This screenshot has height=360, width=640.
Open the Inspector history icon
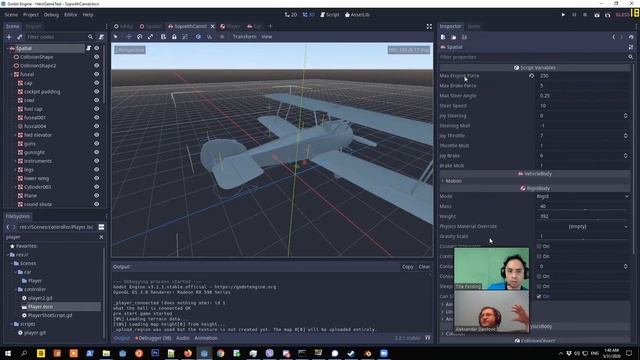click(x=631, y=37)
